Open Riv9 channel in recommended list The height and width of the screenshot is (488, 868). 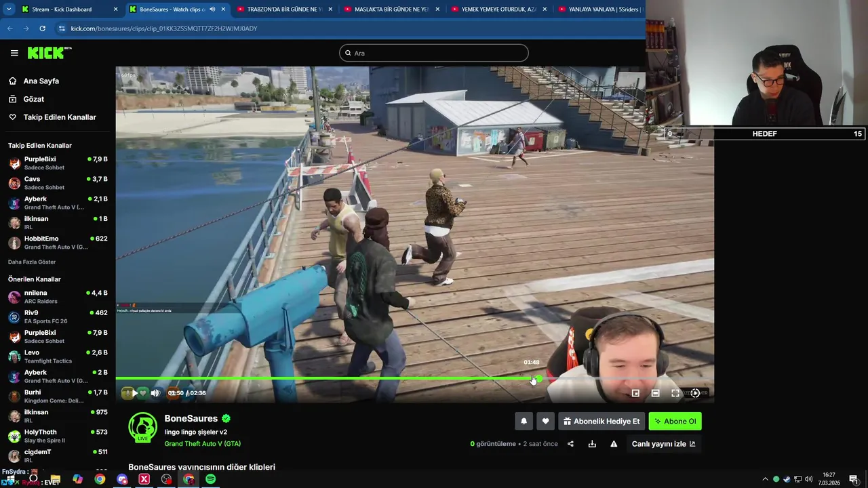point(58,317)
